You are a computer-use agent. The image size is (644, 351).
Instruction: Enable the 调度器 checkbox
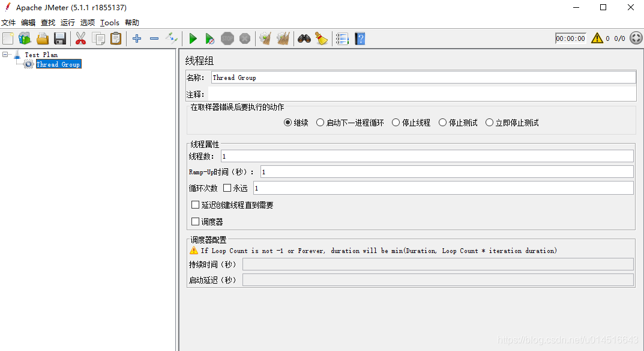click(x=196, y=222)
